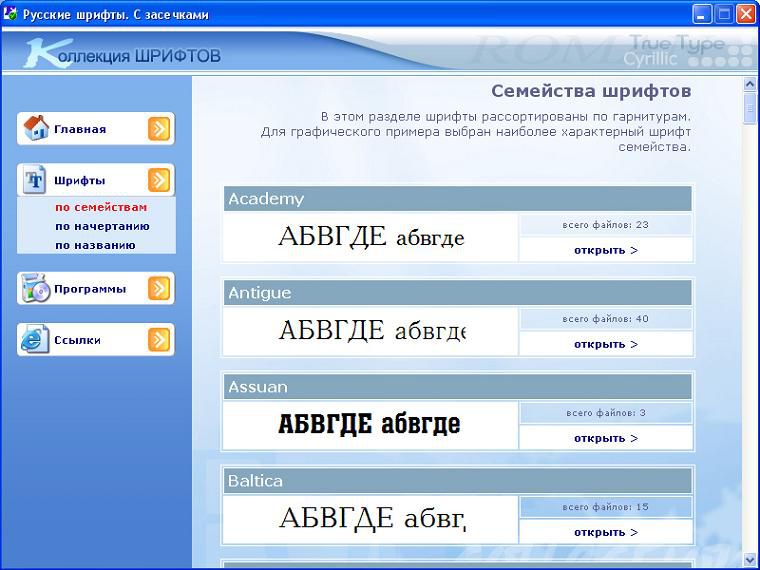Image resolution: width=760 pixels, height=570 pixels.
Task: Open the Antigue font family
Action: (x=605, y=344)
